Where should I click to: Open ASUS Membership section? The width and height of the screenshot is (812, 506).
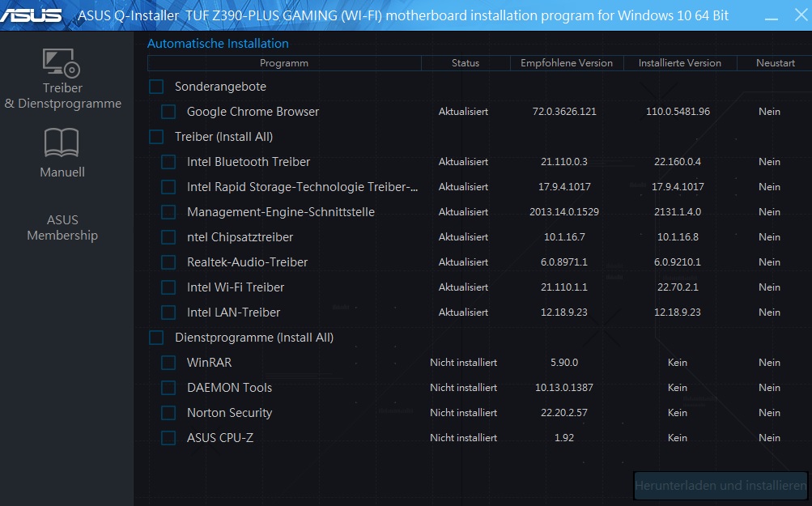tap(62, 227)
